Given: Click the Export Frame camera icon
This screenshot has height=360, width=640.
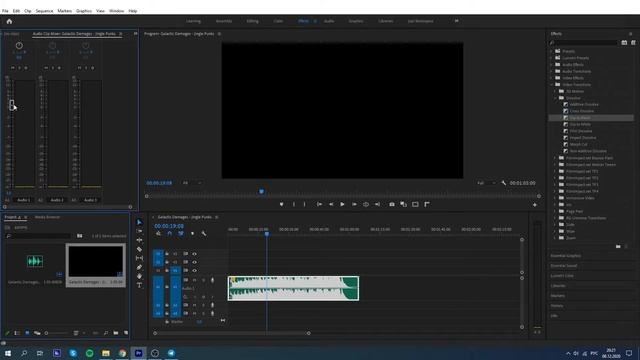Looking at the screenshot, I should point(391,204).
